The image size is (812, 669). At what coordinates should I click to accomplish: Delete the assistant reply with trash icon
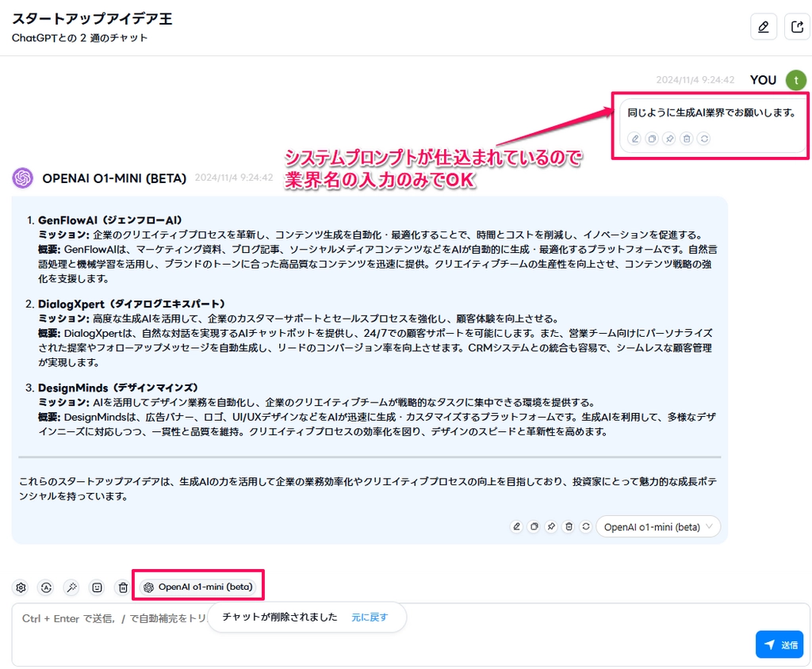(x=569, y=526)
